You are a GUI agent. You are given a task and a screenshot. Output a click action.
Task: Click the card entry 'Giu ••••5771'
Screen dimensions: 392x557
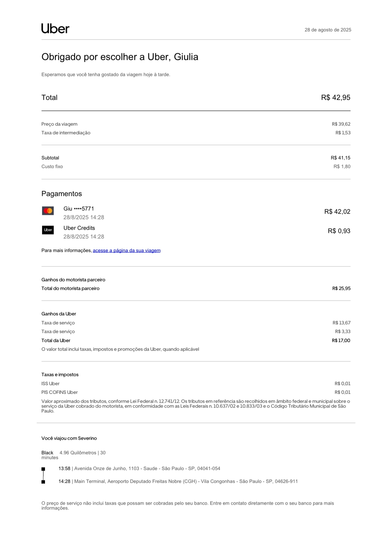coord(79,209)
